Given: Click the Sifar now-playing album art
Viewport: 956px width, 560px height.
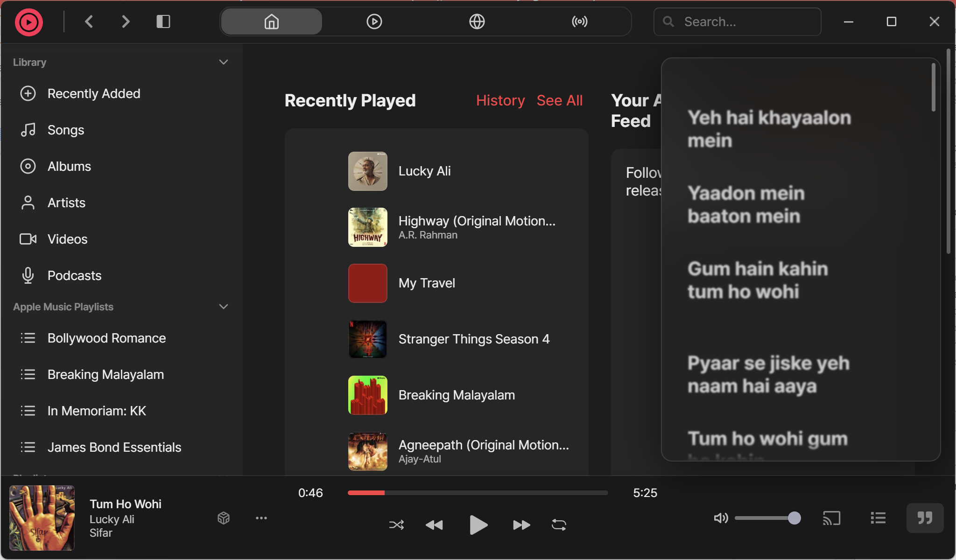Looking at the screenshot, I should 42,518.
